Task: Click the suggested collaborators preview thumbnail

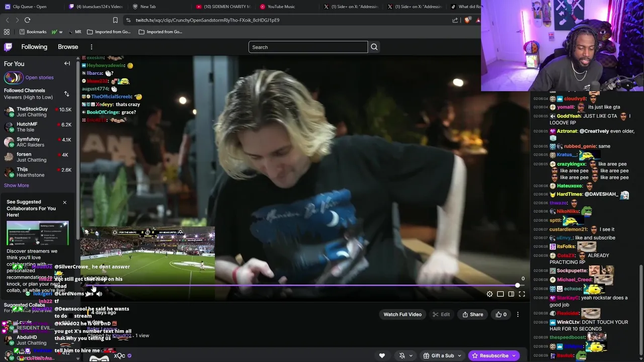Action: [38, 233]
